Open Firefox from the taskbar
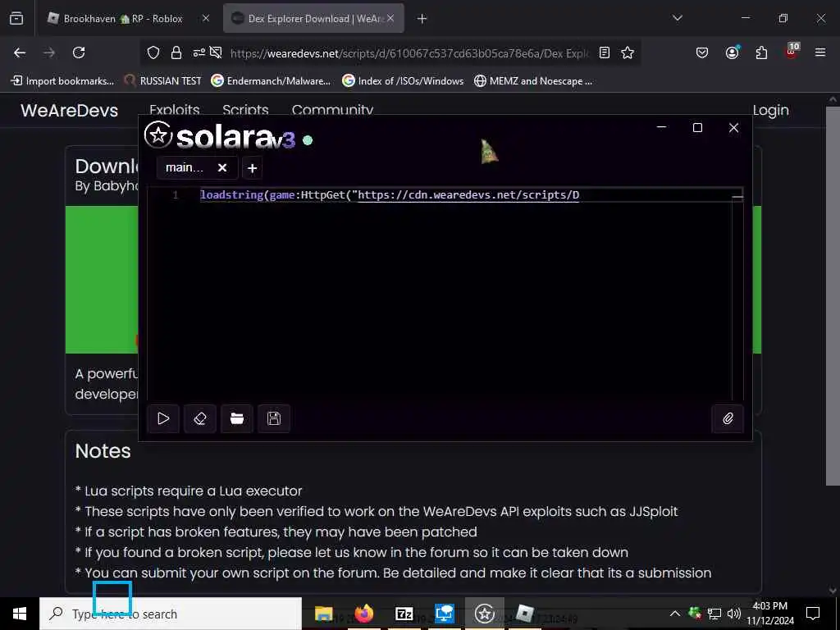Image resolution: width=840 pixels, height=630 pixels. coord(363,614)
